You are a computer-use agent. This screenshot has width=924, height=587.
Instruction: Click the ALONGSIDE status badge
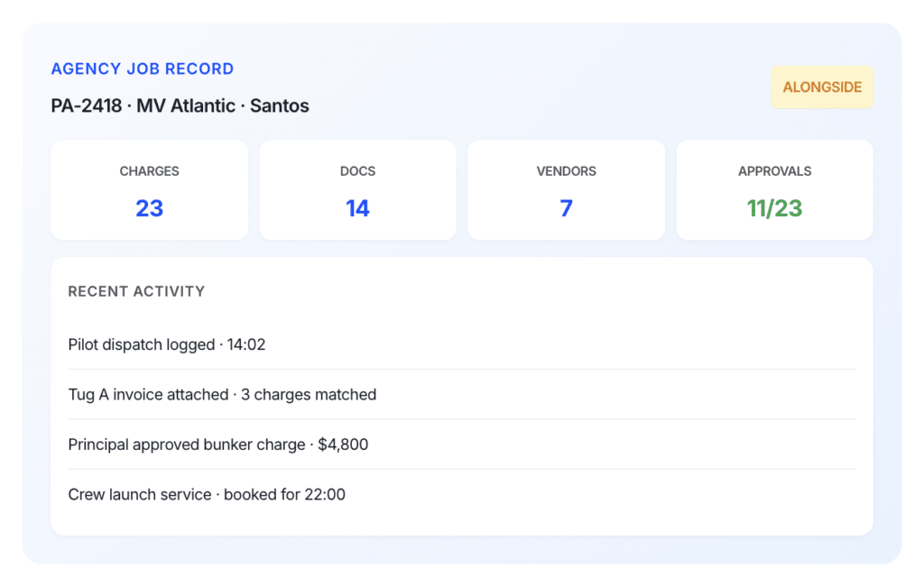[821, 87]
